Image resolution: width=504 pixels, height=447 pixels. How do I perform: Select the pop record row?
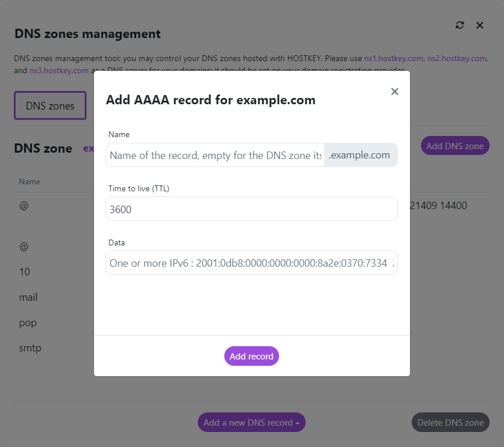click(28, 323)
